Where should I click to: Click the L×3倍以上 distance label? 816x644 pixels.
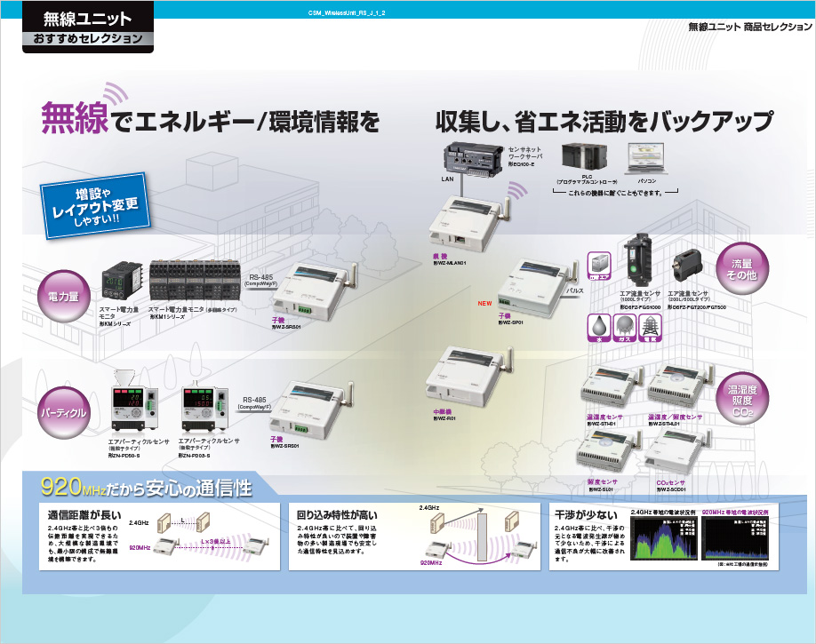(x=215, y=542)
